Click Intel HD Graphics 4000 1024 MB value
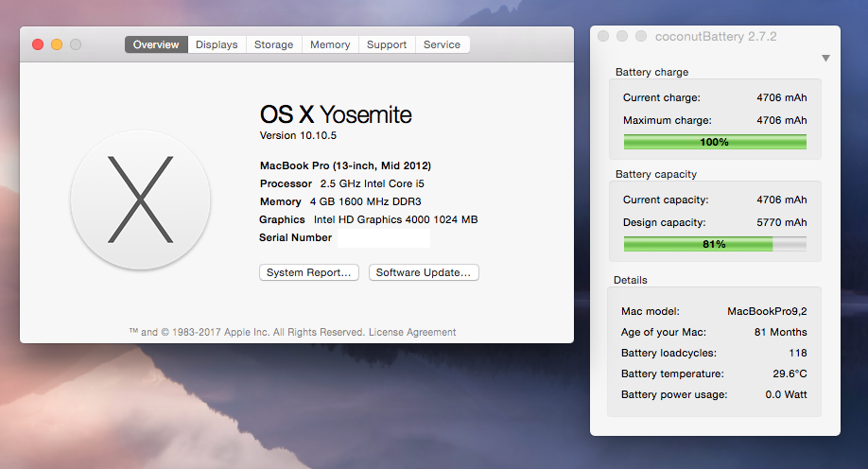 (x=396, y=219)
